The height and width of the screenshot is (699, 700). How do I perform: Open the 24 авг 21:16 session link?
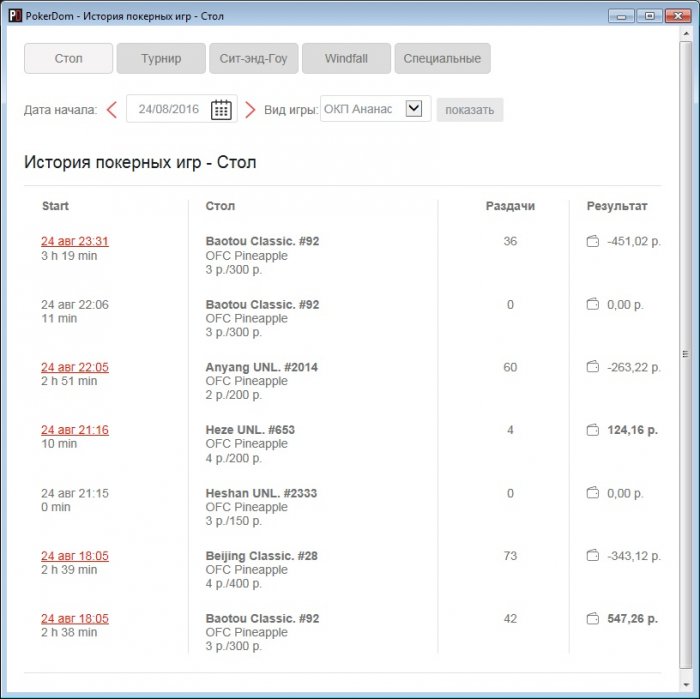[x=75, y=430]
